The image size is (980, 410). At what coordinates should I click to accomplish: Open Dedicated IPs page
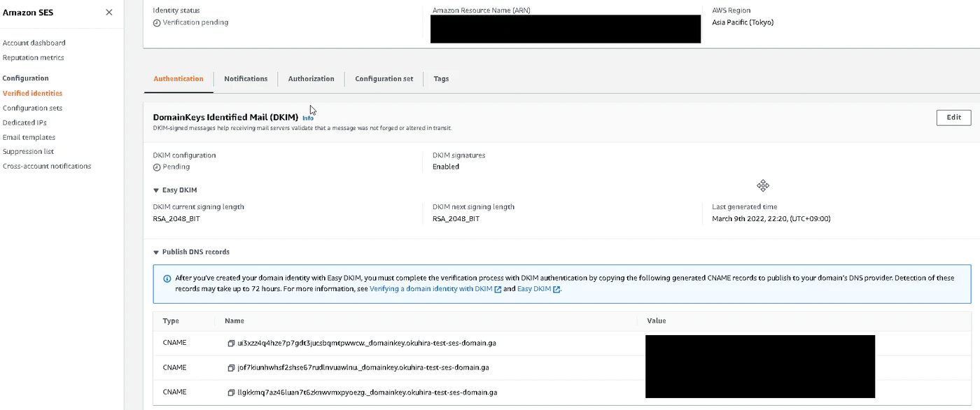24,123
